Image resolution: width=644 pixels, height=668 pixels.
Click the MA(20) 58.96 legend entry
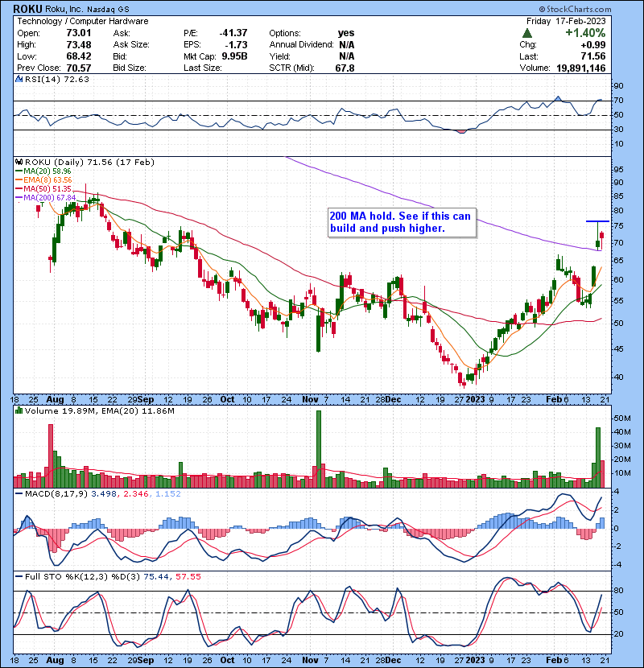pyautogui.click(x=43, y=171)
